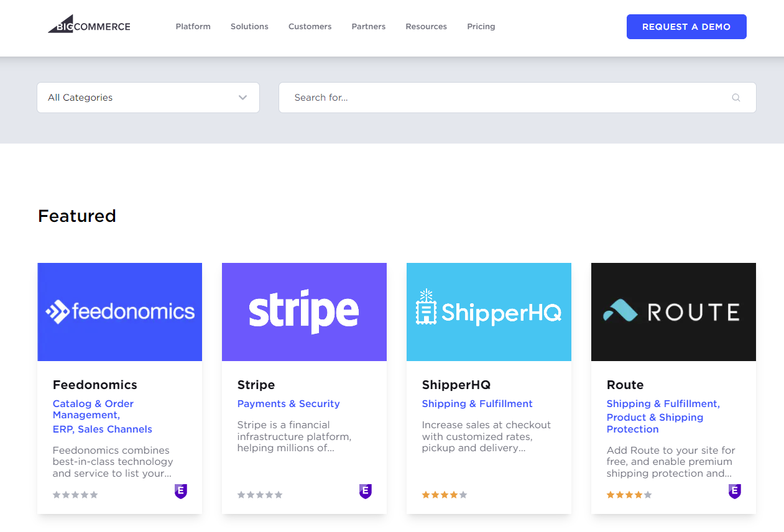Click Feedonomics star rating

click(75, 495)
